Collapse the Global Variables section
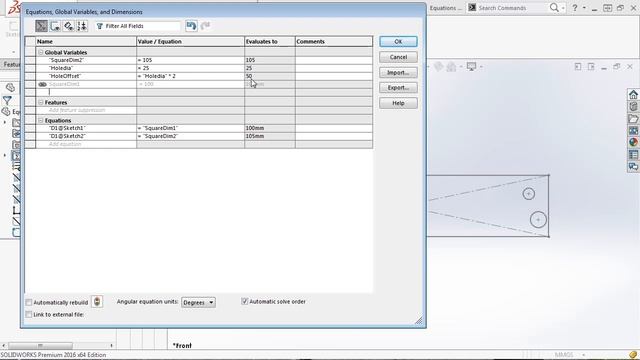This screenshot has height=360, width=640. pyautogui.click(x=40, y=52)
